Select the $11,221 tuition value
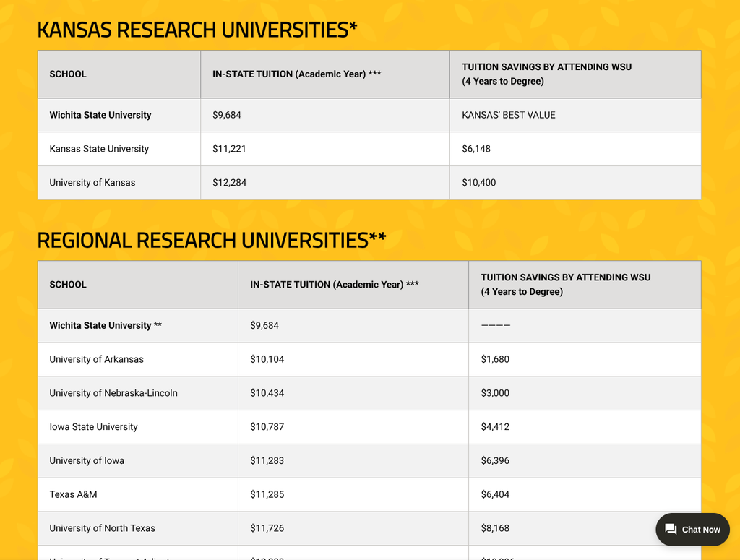This screenshot has width=740, height=560. point(229,149)
